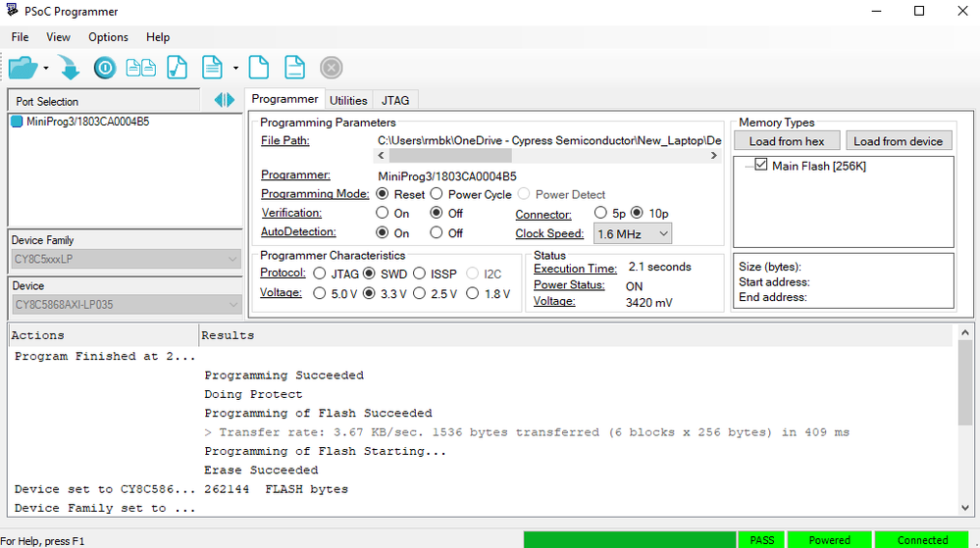The width and height of the screenshot is (980, 548).
Task: Select Power Cycle programming mode
Action: [437, 194]
